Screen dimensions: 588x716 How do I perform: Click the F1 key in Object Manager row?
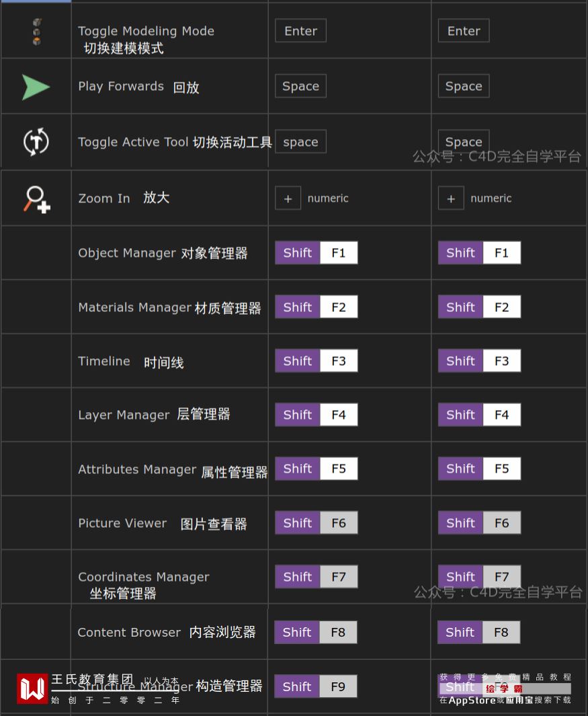click(339, 253)
